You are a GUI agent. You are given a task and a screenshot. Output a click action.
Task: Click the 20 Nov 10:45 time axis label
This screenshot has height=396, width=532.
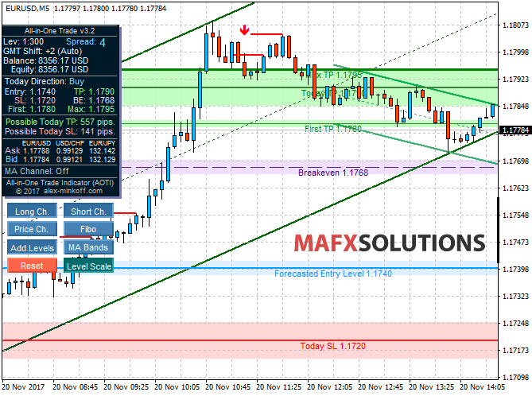point(228,386)
